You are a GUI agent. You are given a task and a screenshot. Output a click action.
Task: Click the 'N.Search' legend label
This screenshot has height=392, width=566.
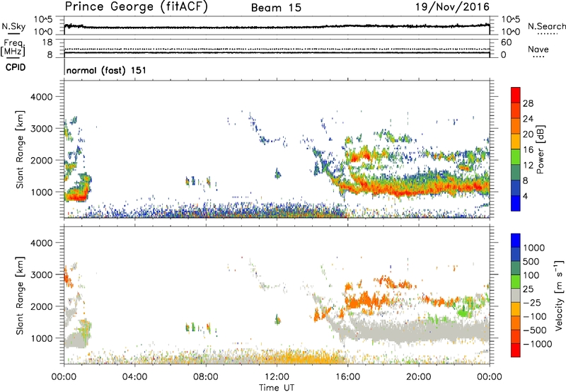pos(547,26)
